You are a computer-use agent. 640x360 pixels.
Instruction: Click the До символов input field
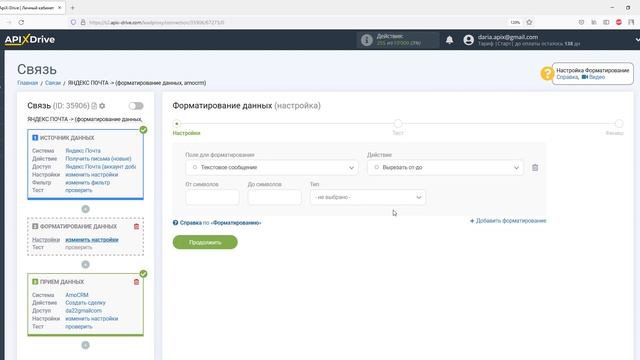coord(274,197)
